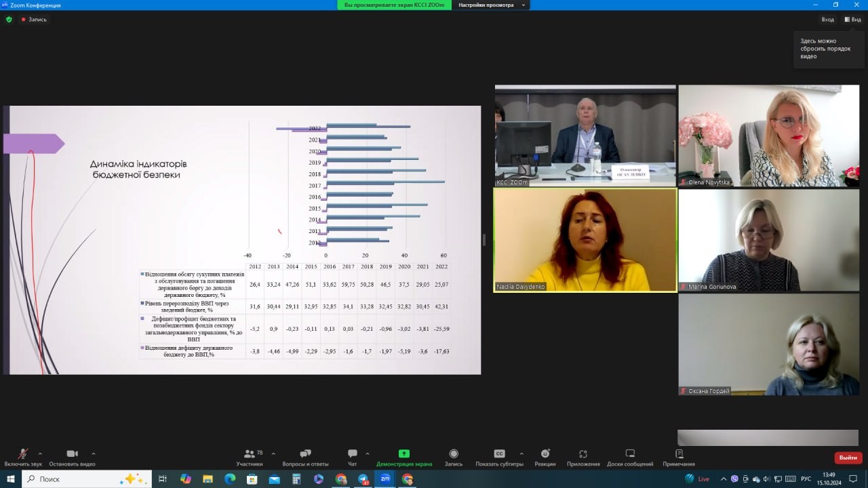Open Copilot icon in taskbar
The height and width of the screenshot is (488, 868).
tap(186, 479)
